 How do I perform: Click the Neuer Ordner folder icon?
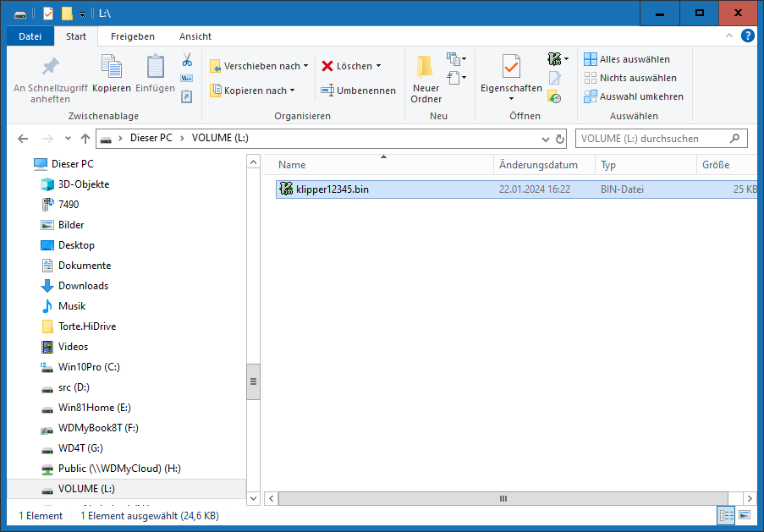(426, 67)
